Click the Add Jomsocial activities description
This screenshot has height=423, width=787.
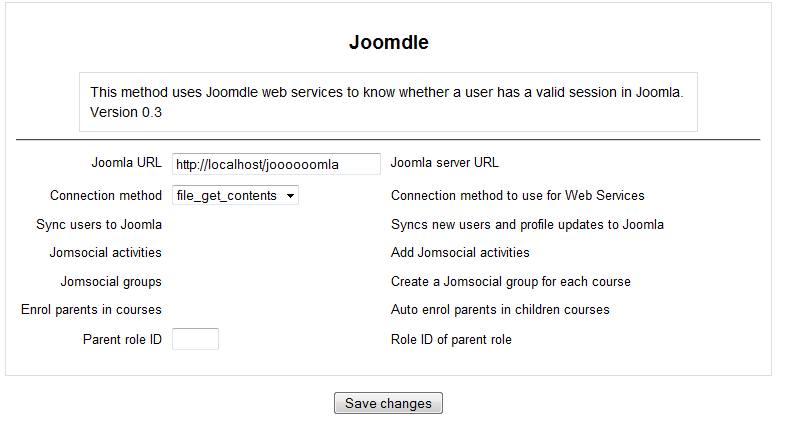460,252
